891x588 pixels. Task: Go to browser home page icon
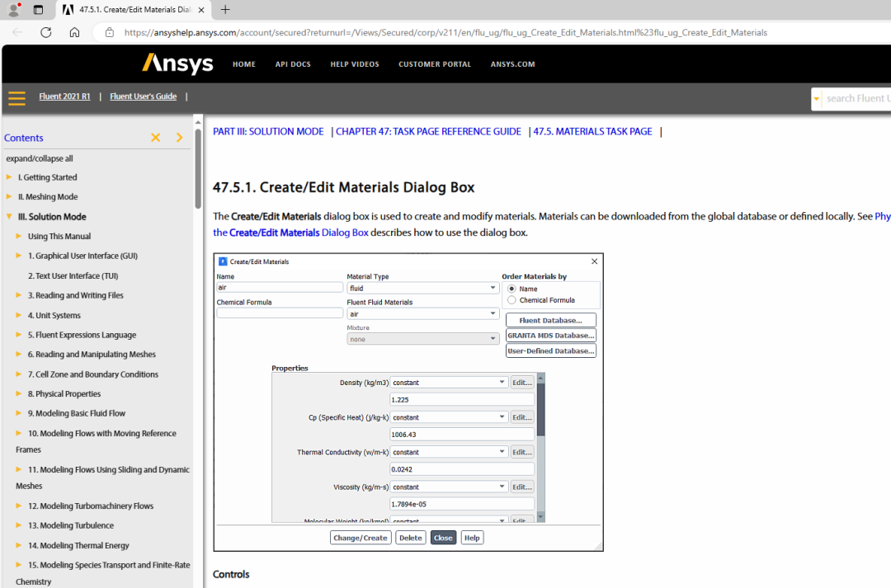click(x=74, y=32)
